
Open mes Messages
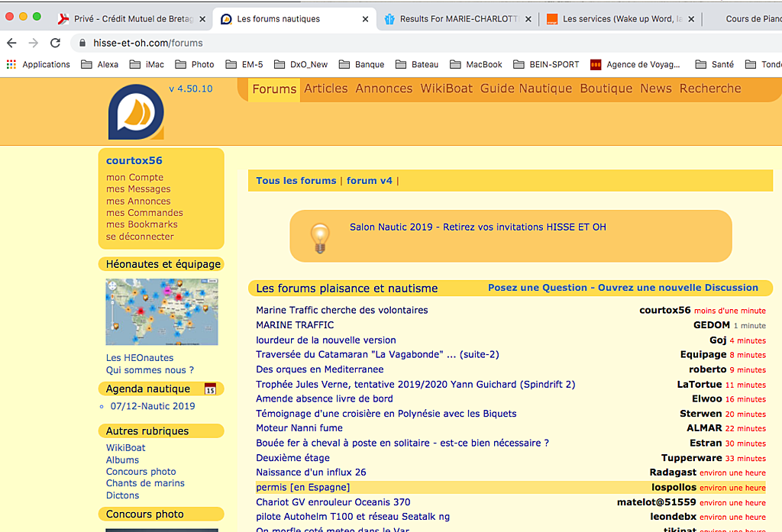click(138, 189)
